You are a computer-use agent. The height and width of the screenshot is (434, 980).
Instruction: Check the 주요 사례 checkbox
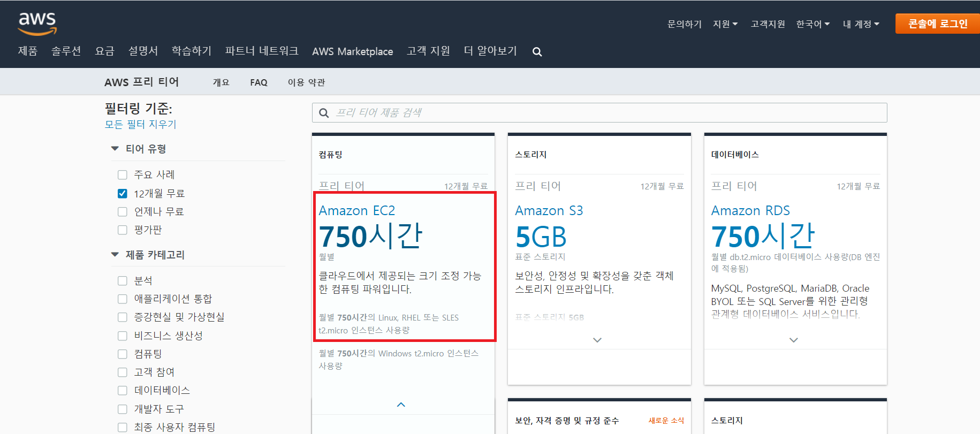[x=123, y=175]
